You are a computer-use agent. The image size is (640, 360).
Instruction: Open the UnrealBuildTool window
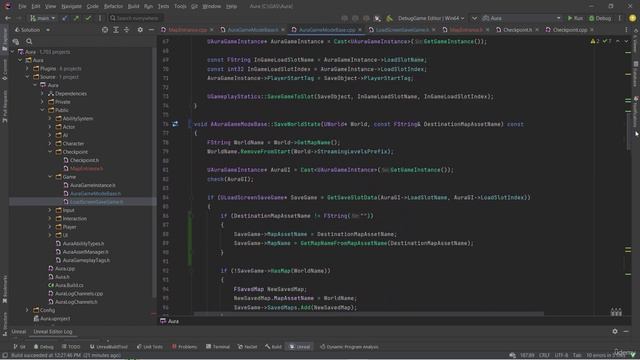[109, 347]
